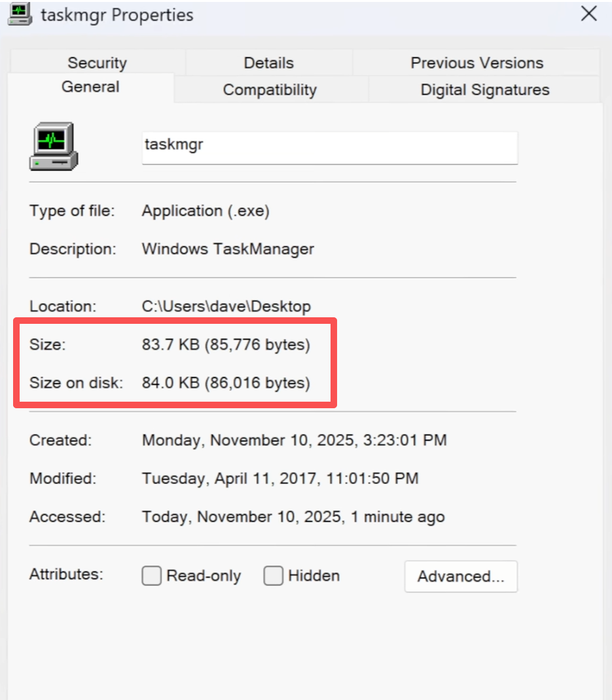Screen dimensions: 612x700
Task: Click the 'Type of file:' label
Action: [72, 211]
